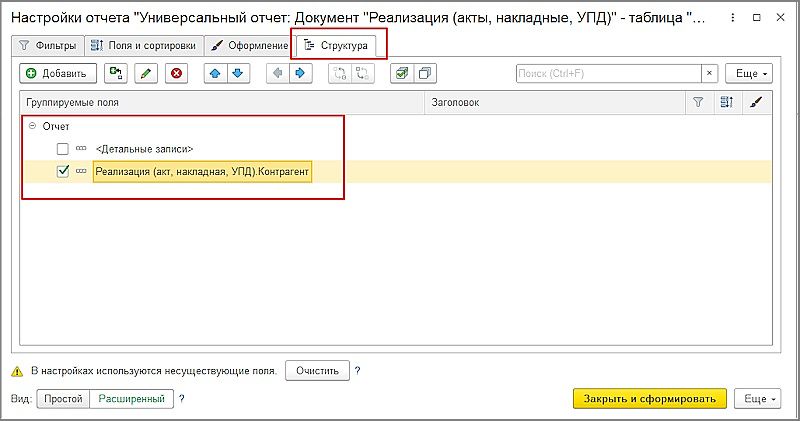
Task: Switch view to Простой
Action: [63, 399]
